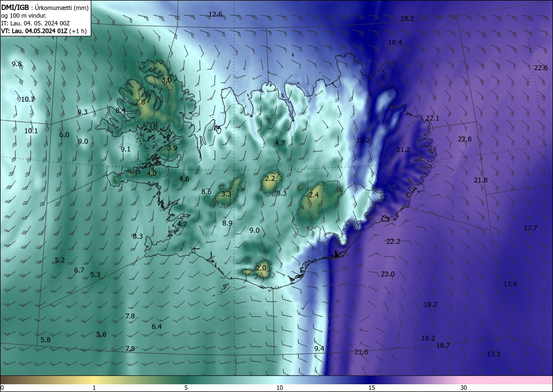Click the 6.4 value on the map

point(156,327)
